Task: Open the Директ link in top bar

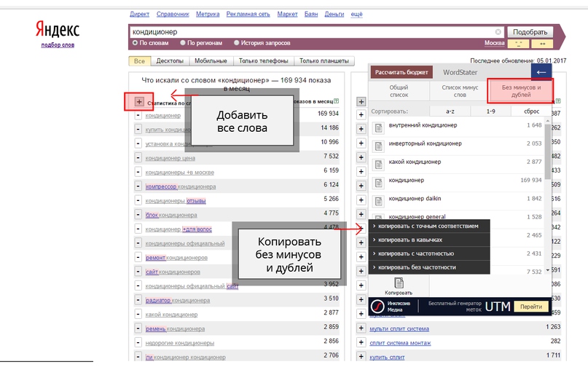Action: click(x=139, y=15)
